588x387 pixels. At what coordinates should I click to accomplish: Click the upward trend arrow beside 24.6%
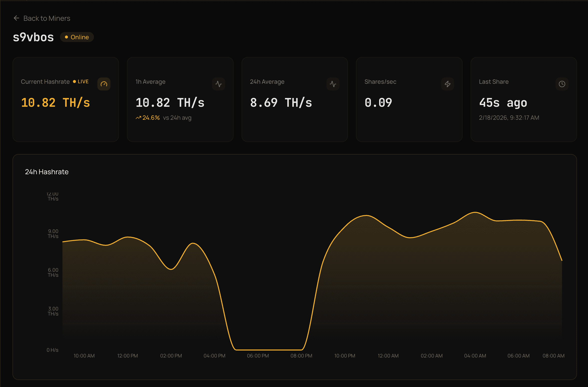[x=138, y=117]
